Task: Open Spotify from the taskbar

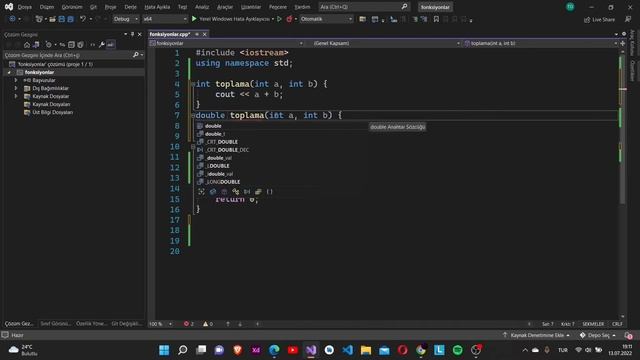Action: pos(458,350)
